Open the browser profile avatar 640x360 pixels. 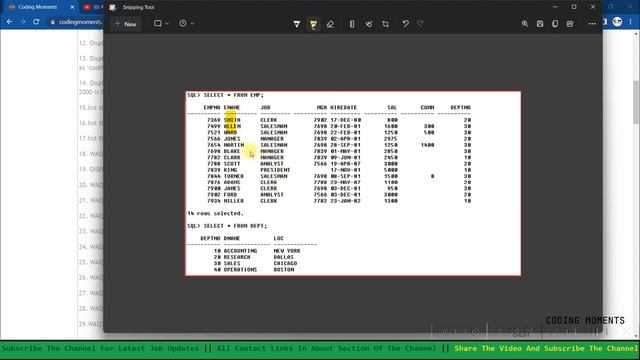pyautogui.click(x=617, y=22)
